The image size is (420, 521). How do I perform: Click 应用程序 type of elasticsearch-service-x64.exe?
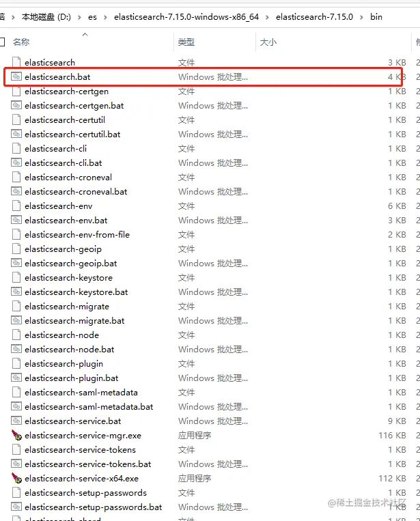tap(195, 478)
